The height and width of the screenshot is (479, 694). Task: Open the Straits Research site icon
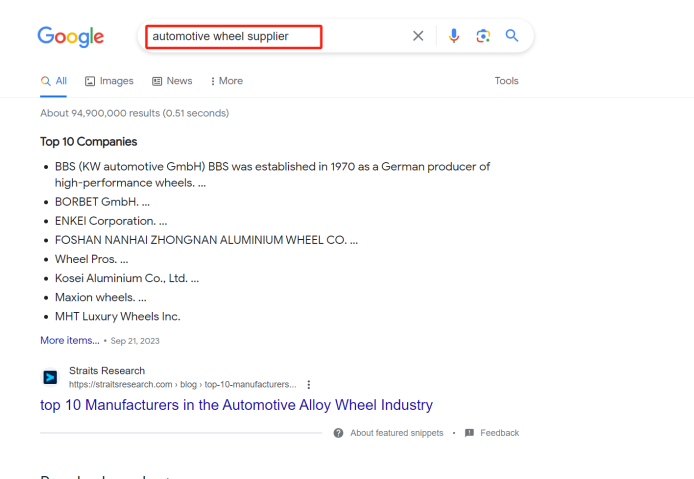[x=50, y=377]
